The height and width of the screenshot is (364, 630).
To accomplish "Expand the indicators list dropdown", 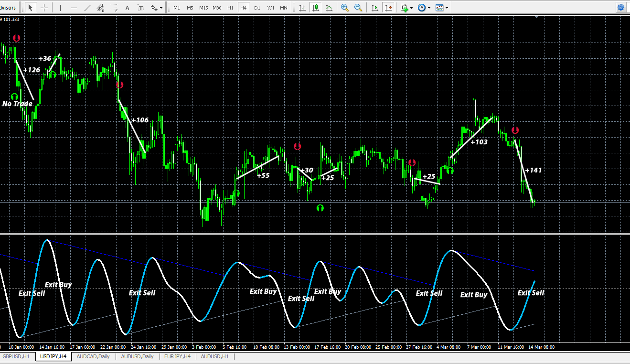I will point(411,8).
